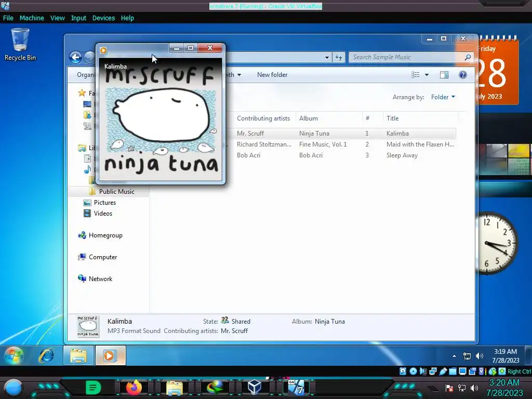Open Internet Download Manager in dock
The width and height of the screenshot is (532, 399).
point(215,388)
